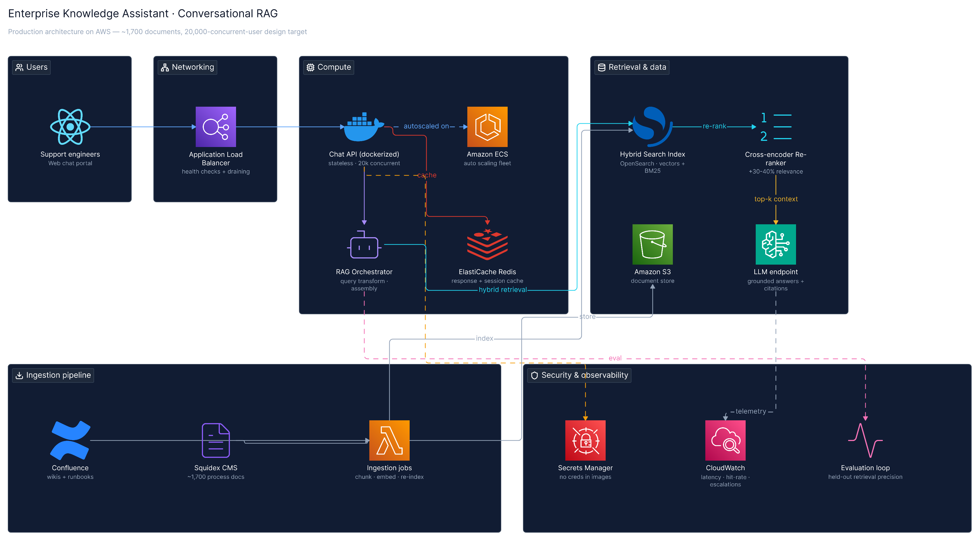980x541 pixels.
Task: Click 'wikis + runbooks' caption
Action: pyautogui.click(x=70, y=477)
